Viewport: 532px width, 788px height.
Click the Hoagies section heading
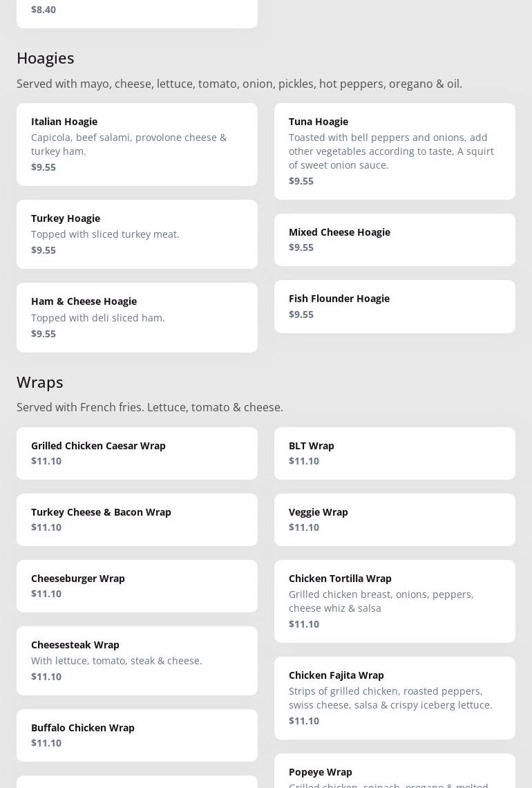pyautogui.click(x=45, y=58)
